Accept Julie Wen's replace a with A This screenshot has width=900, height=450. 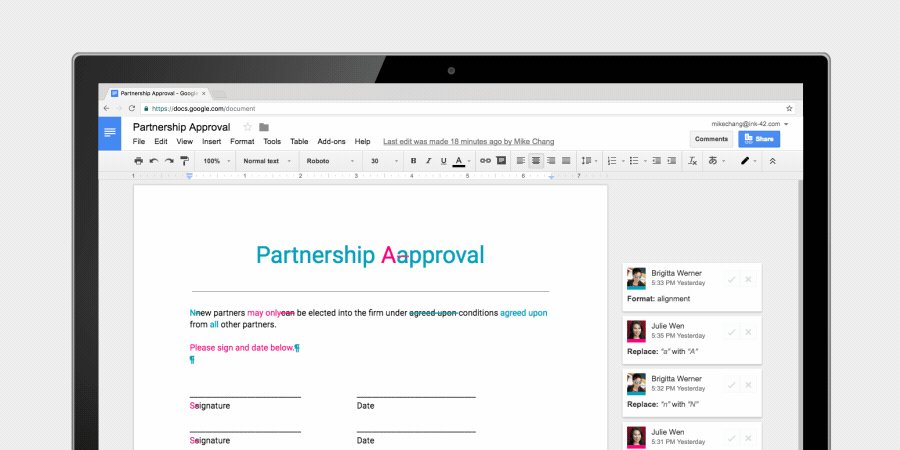(731, 332)
